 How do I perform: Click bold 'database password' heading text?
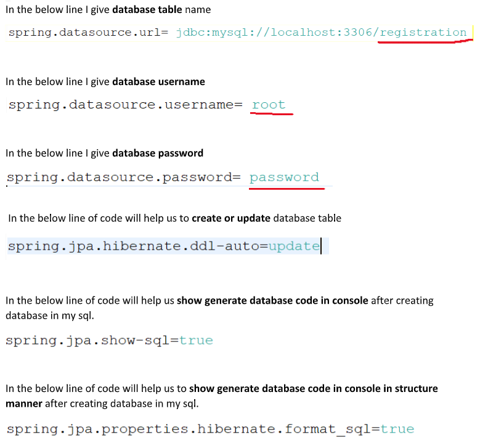158,153
